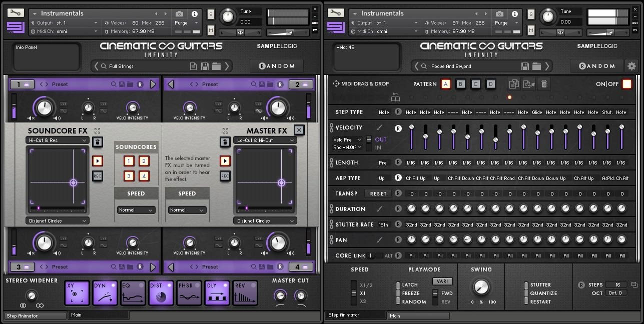This screenshot has width=644, height=324.
Task: Toggle the LATCH playmode switch
Action: (398, 285)
